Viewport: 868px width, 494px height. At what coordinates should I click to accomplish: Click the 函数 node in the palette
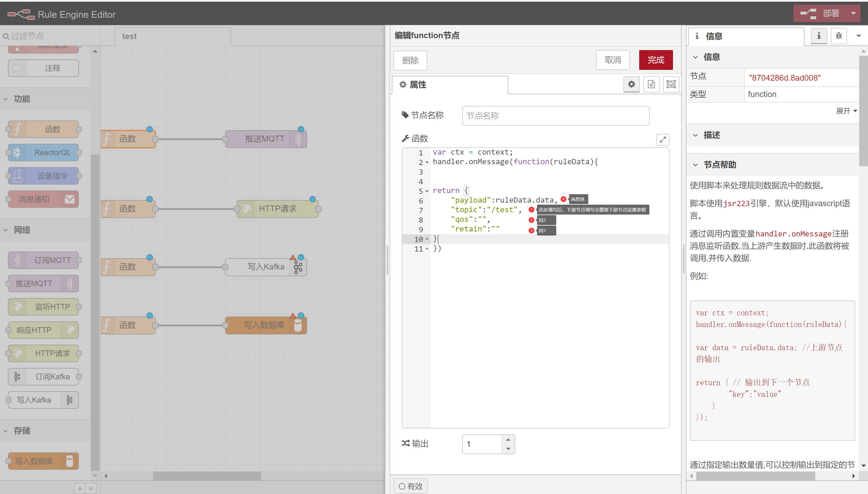click(43, 129)
